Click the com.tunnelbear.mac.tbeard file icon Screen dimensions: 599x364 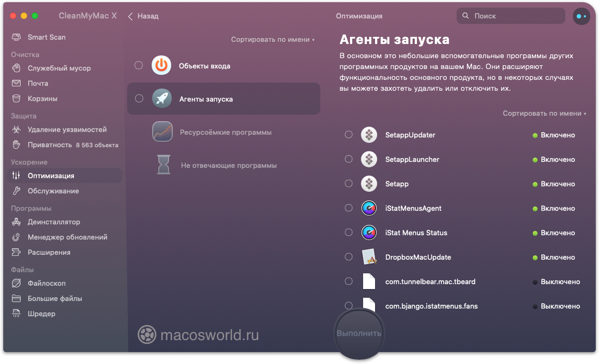pos(369,281)
